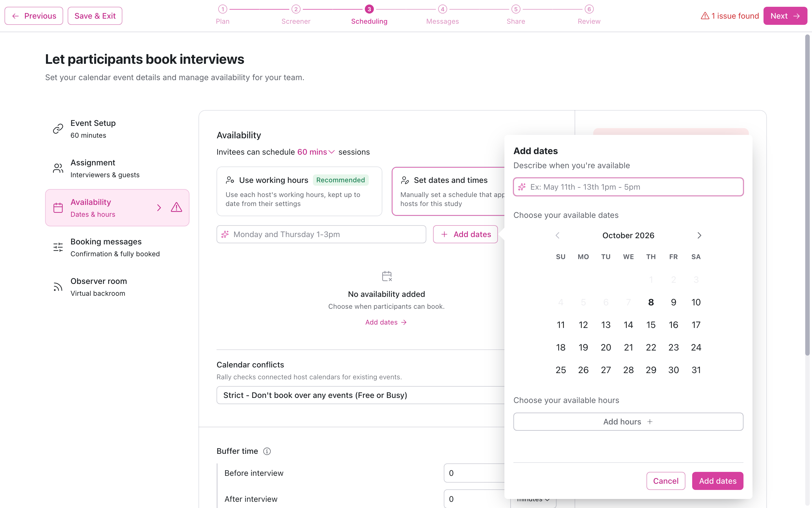This screenshot has height=508, width=812.
Task: Open the Plan step
Action: coord(222,15)
